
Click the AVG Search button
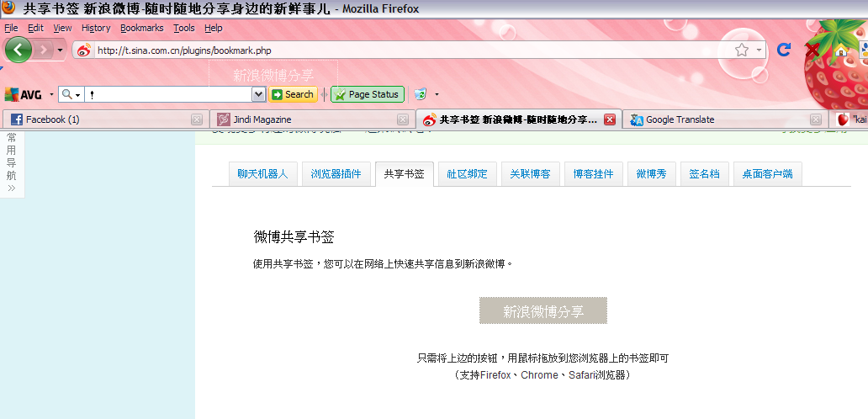click(293, 94)
